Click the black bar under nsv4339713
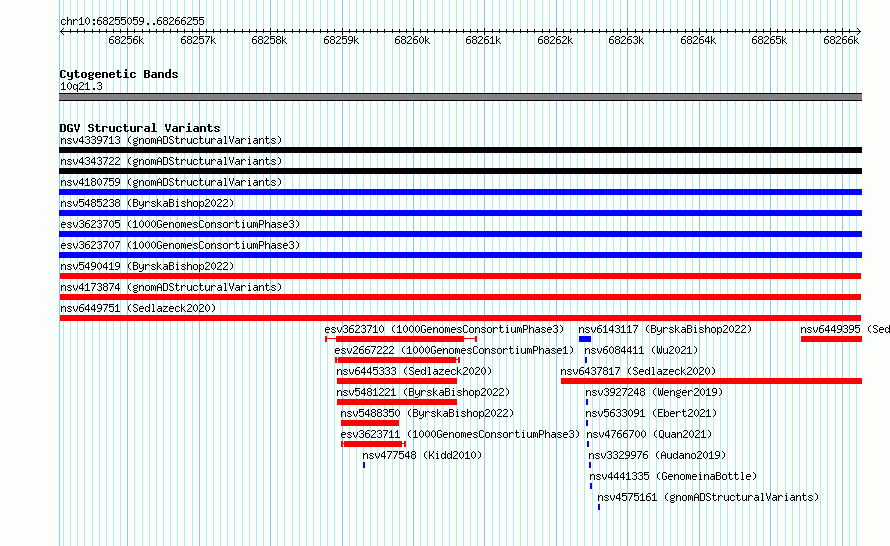 point(460,150)
